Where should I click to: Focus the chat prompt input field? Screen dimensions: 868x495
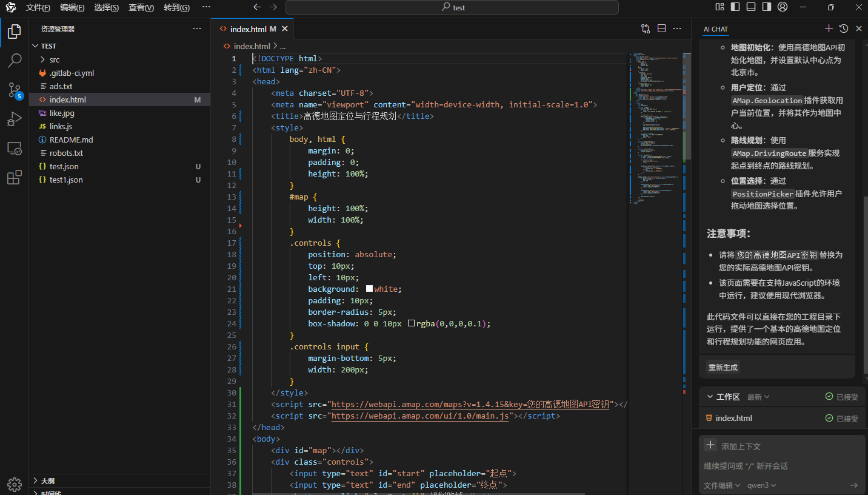point(782,466)
